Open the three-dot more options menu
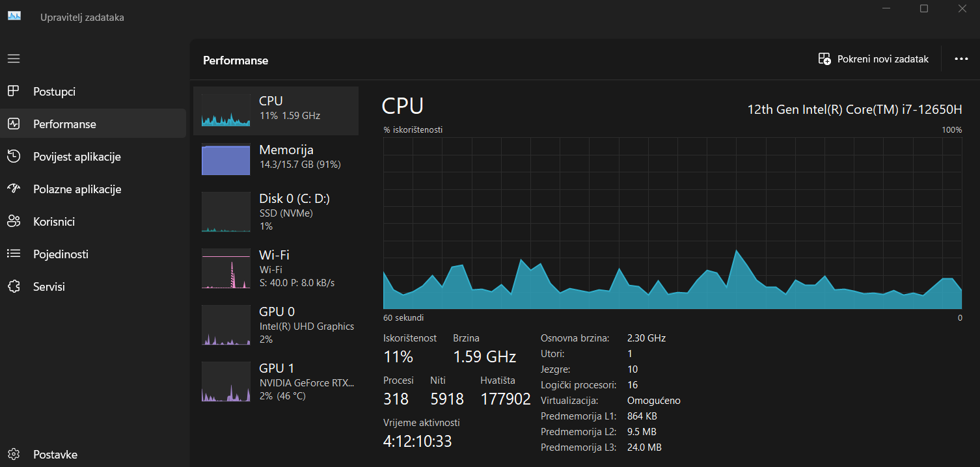Screen dimensions: 980x467 [961, 59]
